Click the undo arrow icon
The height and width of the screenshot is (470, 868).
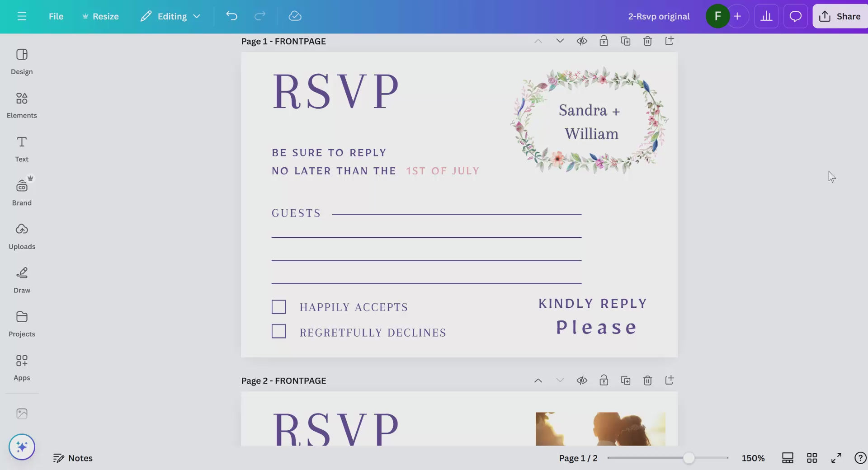(x=231, y=16)
